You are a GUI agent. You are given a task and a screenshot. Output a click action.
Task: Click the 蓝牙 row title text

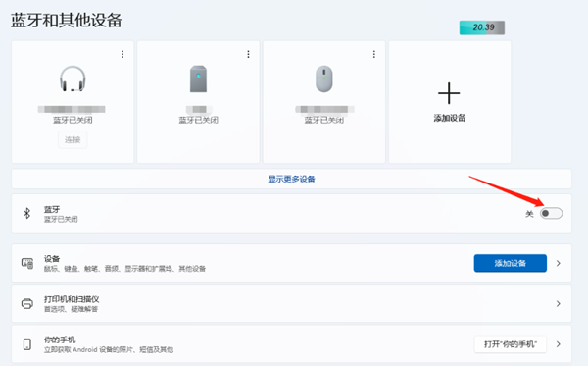(52, 209)
